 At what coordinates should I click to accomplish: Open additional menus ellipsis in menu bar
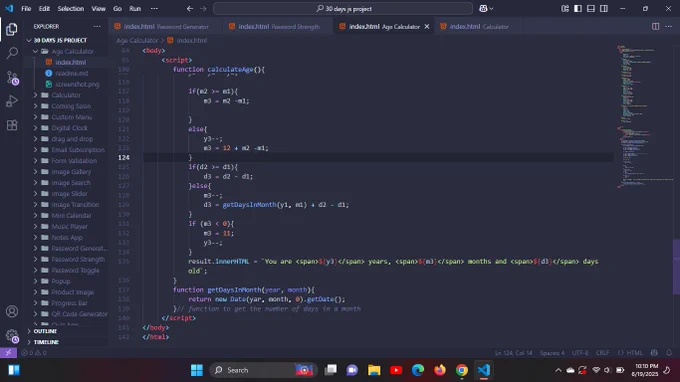pyautogui.click(x=154, y=9)
